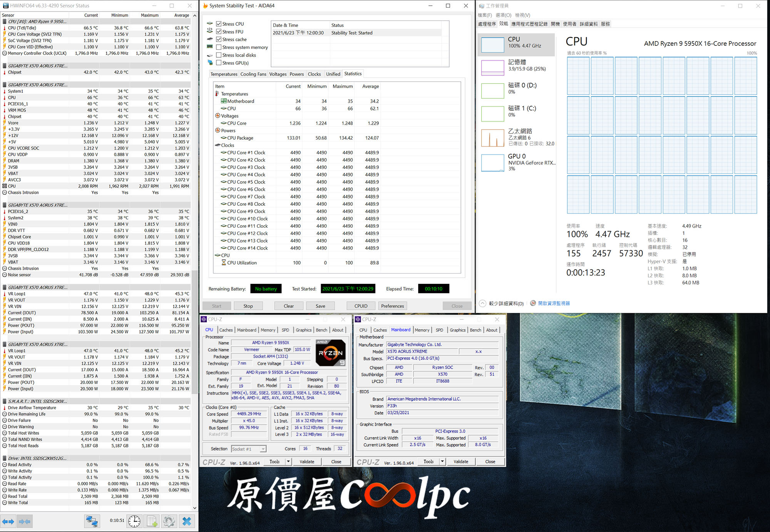Select Disk 0 (D:) thumbnail in Task Manager

click(492, 91)
